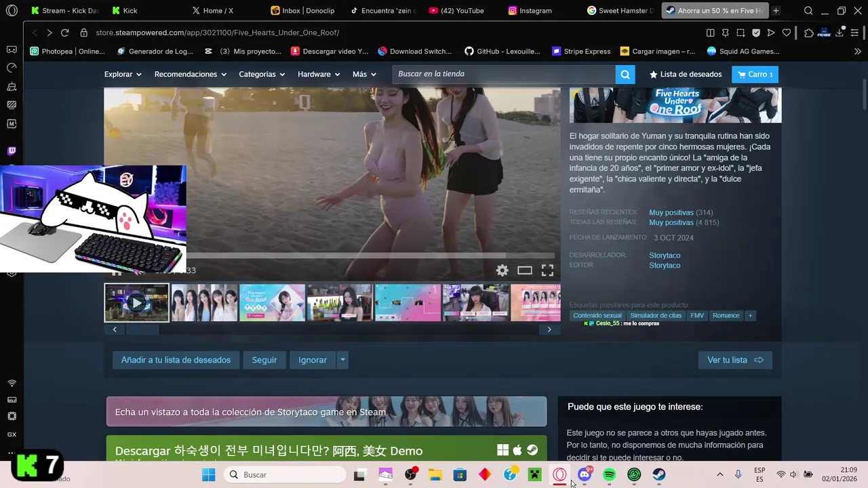Open GX Control speedometer icon in sidebar
868x488 pixels.
pos(12,68)
